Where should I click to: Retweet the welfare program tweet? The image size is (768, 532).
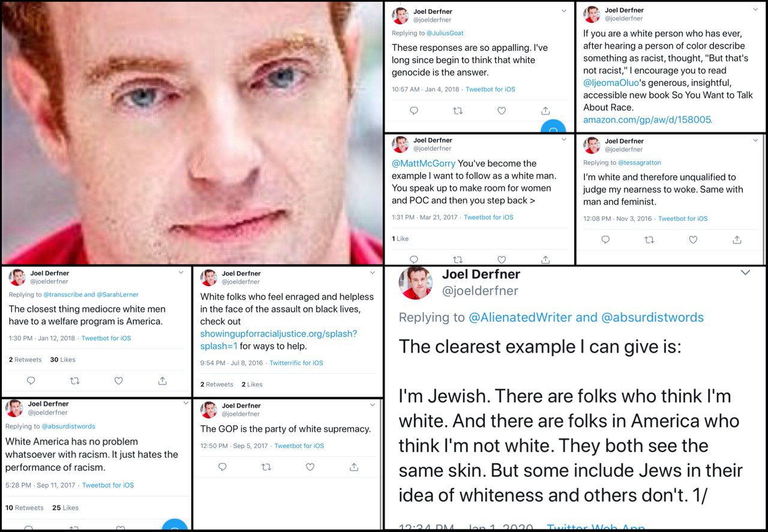click(75, 380)
